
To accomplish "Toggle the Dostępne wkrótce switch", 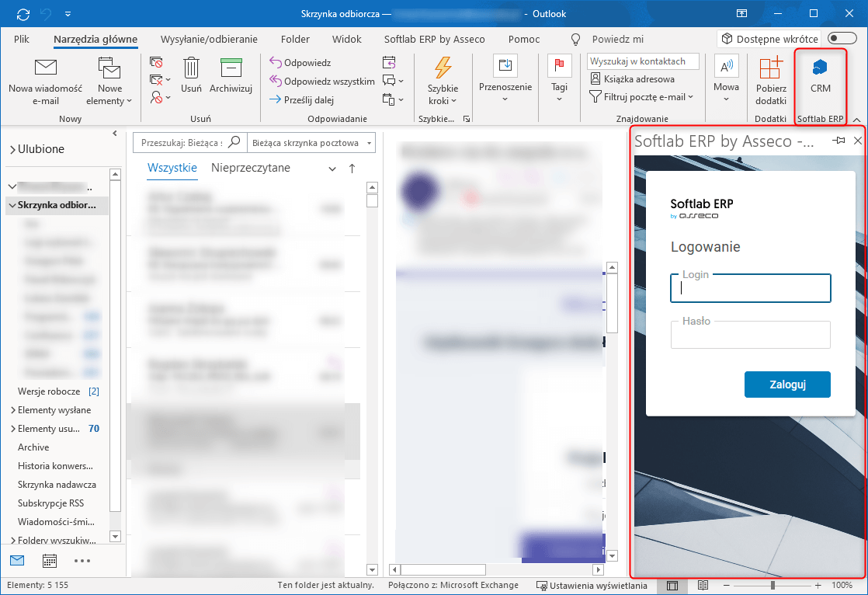I will (842, 38).
